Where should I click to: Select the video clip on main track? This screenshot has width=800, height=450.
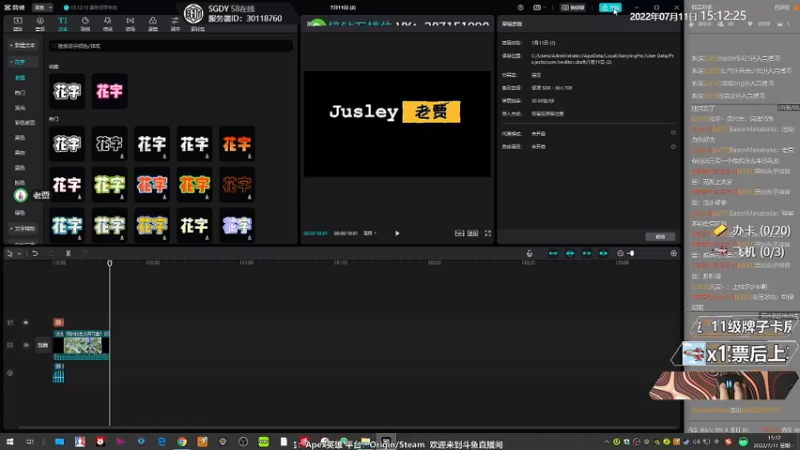[81, 345]
